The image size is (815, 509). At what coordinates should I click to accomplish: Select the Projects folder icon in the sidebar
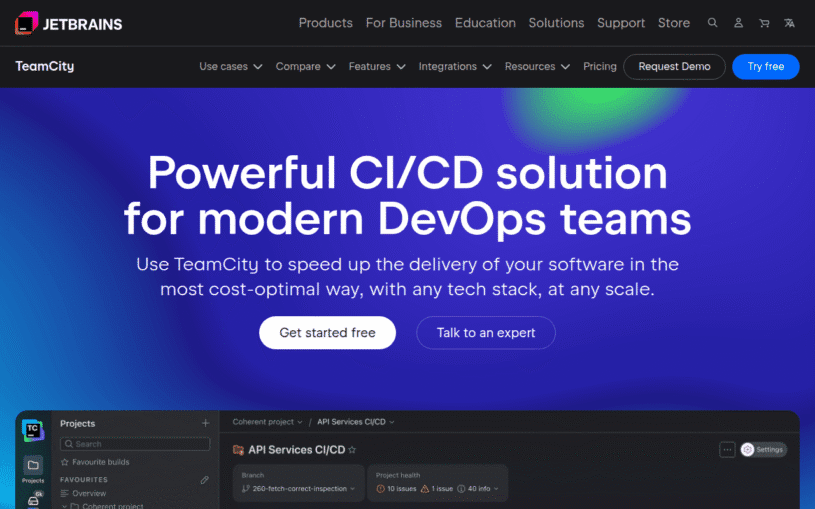tap(33, 465)
